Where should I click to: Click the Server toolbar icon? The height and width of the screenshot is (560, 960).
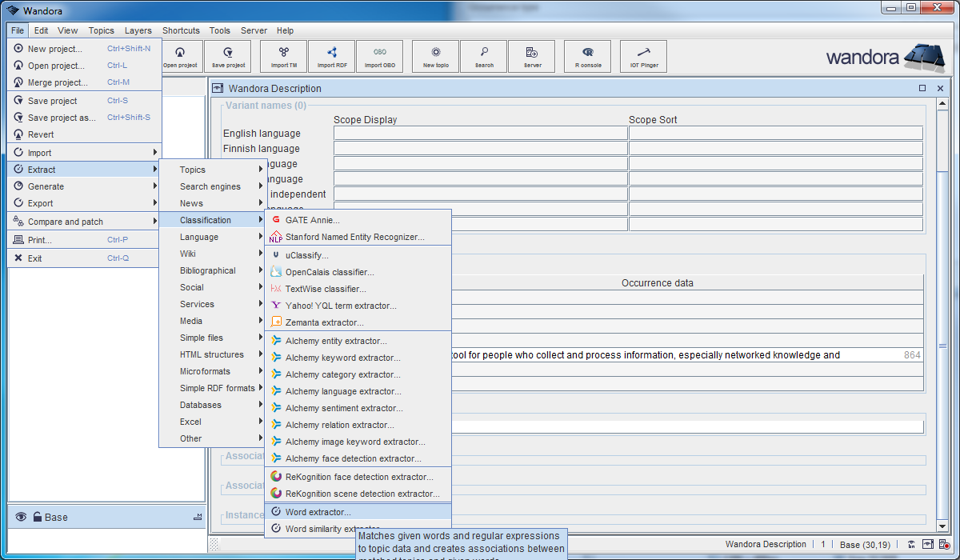click(x=532, y=56)
